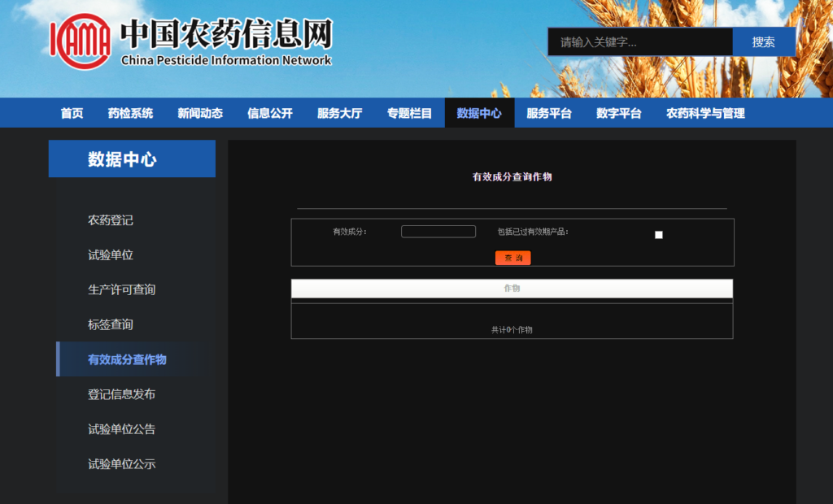Open 数字平台 from the navigation bar
The height and width of the screenshot is (504, 833).
click(x=618, y=113)
